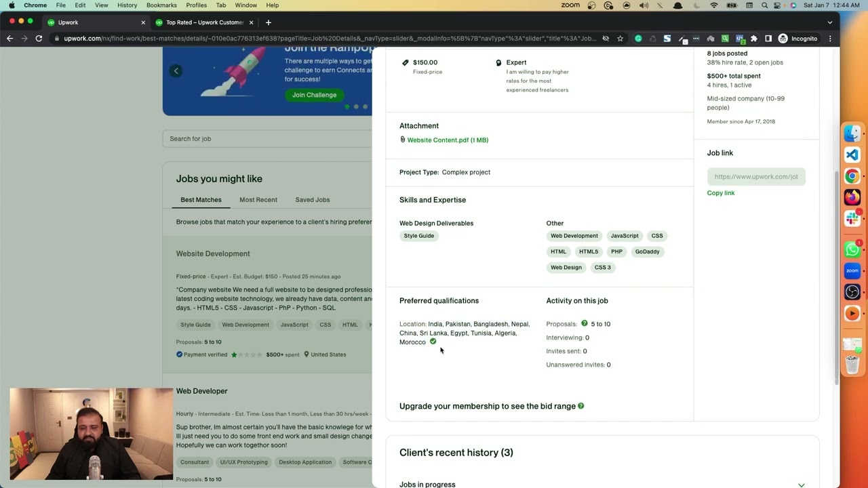Select the PHP skill tag

point(616,251)
